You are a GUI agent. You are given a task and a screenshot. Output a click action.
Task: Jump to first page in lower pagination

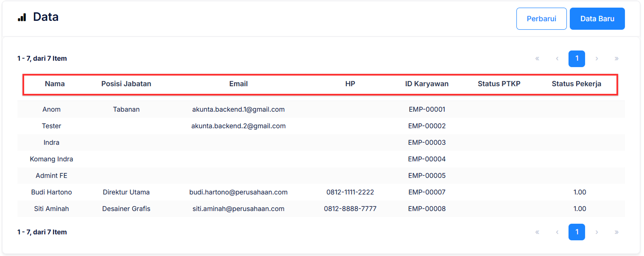pos(537,232)
